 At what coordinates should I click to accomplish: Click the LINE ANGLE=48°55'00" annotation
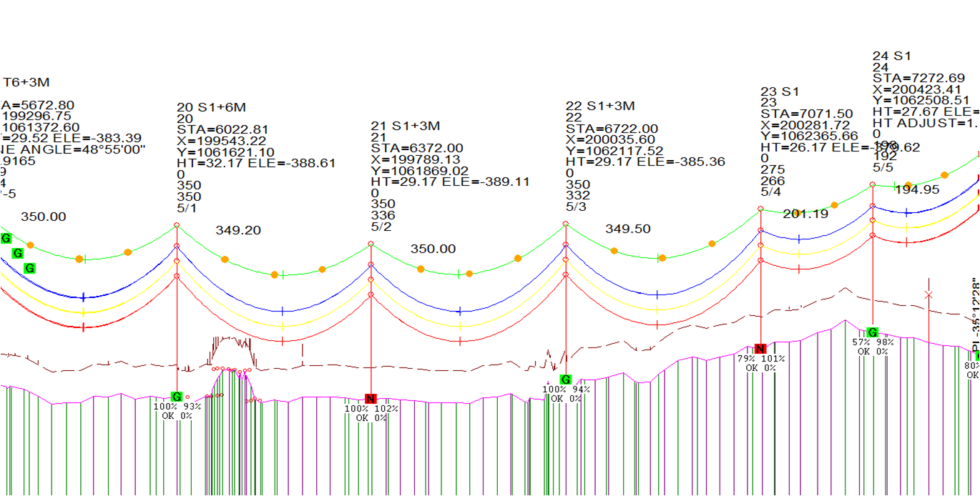(x=73, y=149)
